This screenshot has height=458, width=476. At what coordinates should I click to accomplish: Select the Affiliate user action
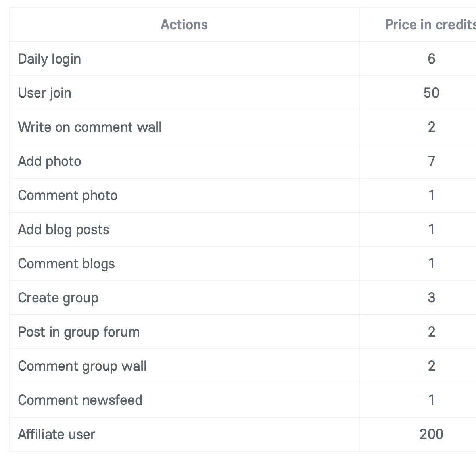click(x=57, y=434)
